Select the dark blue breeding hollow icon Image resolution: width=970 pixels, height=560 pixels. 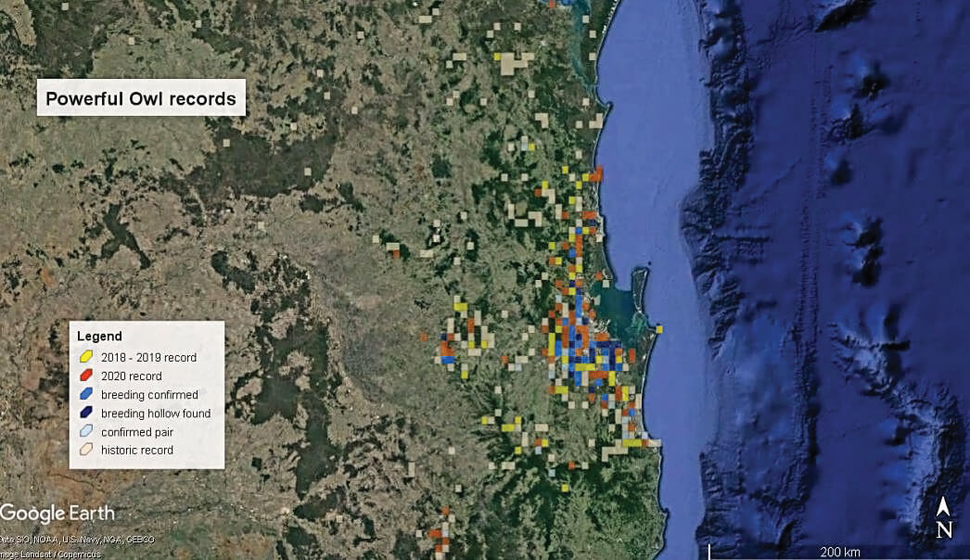coord(84,413)
